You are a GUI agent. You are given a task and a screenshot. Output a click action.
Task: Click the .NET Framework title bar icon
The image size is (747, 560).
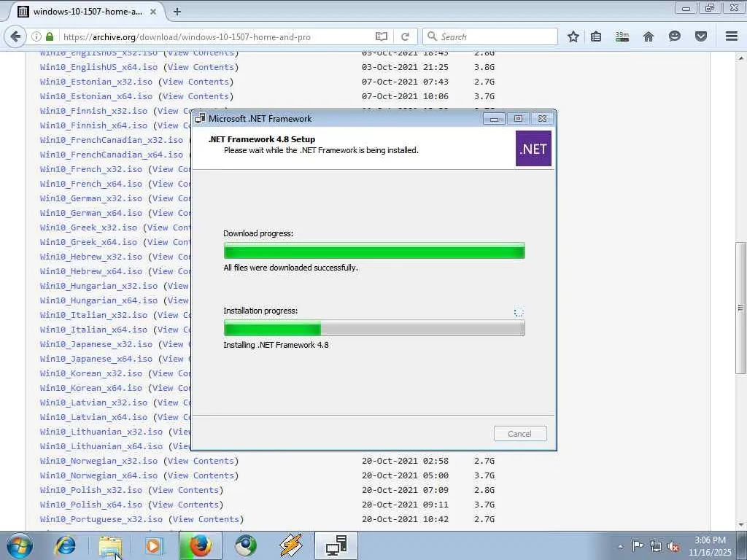click(x=200, y=119)
